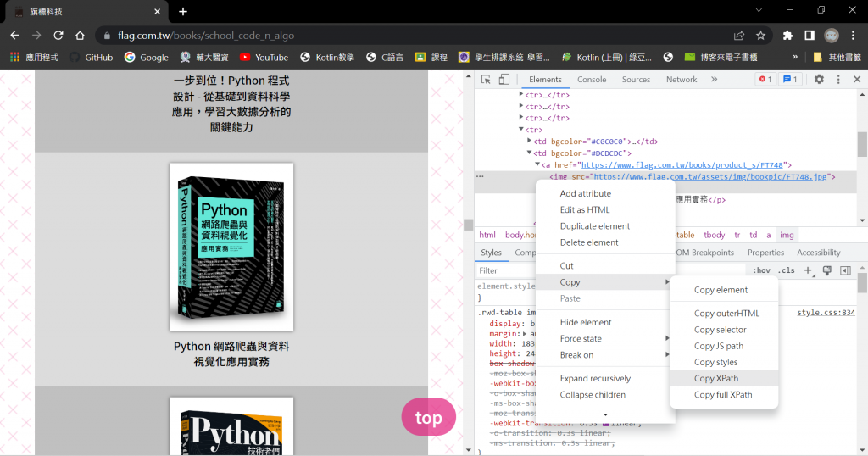
Task: Open the profile avatar menu
Action: [832, 36]
